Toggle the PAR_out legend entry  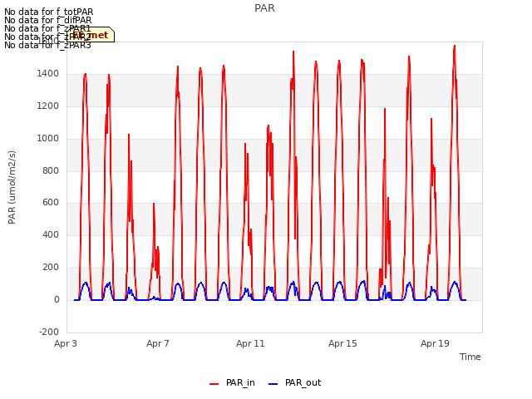(294, 383)
